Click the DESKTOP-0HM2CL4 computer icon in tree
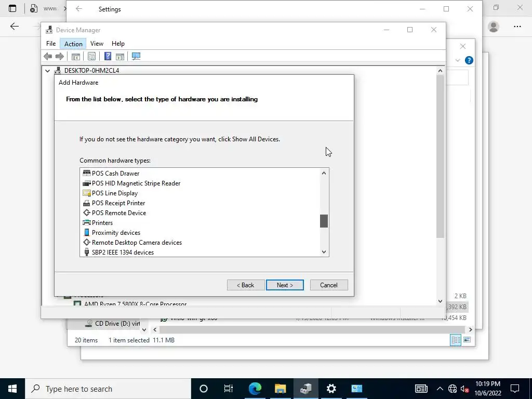The height and width of the screenshot is (399, 532). click(x=58, y=71)
